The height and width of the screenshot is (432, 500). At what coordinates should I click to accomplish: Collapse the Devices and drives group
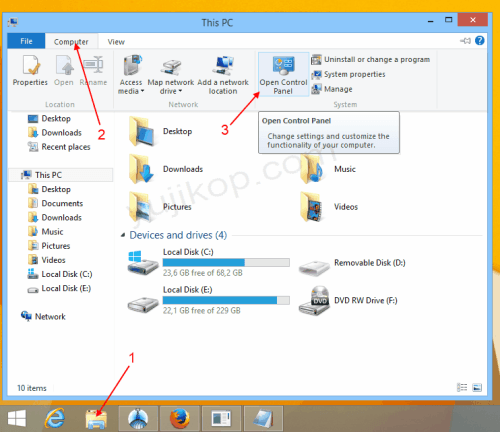[123, 235]
